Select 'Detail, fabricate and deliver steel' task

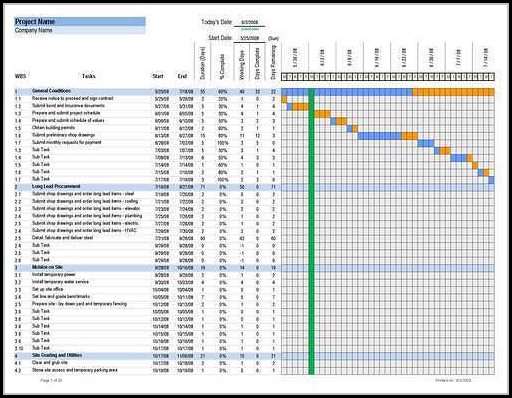tap(62, 238)
